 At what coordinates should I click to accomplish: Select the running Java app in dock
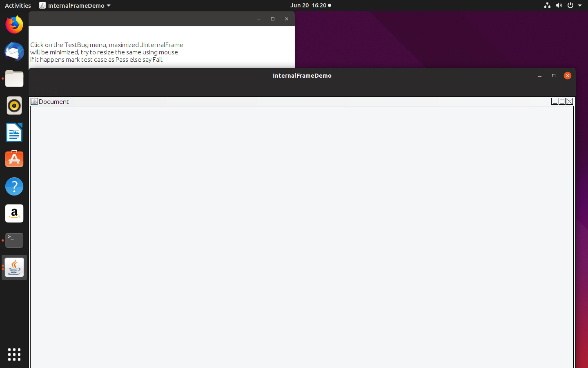[x=14, y=267]
